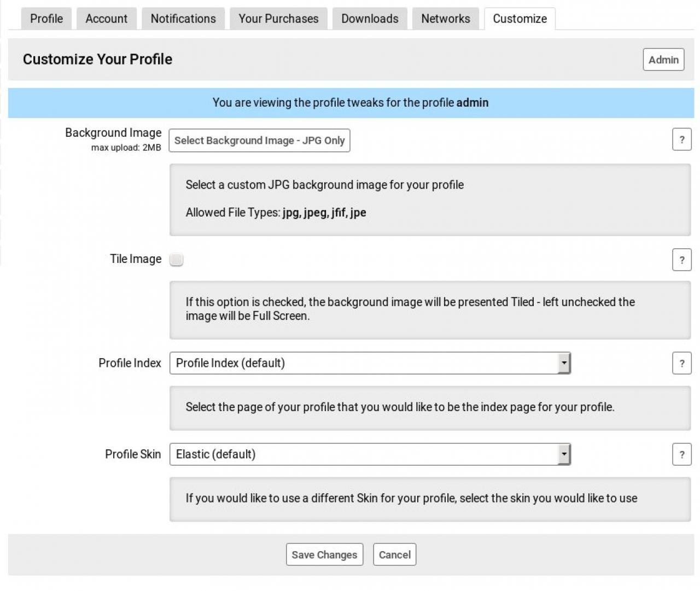Click the Profile Index dropdown arrow
This screenshot has width=700, height=591.
pos(564,363)
